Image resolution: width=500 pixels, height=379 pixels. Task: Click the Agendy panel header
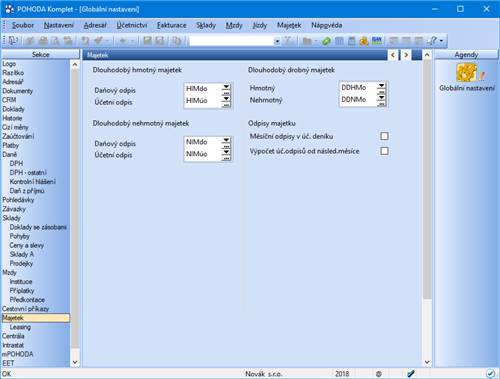(466, 55)
